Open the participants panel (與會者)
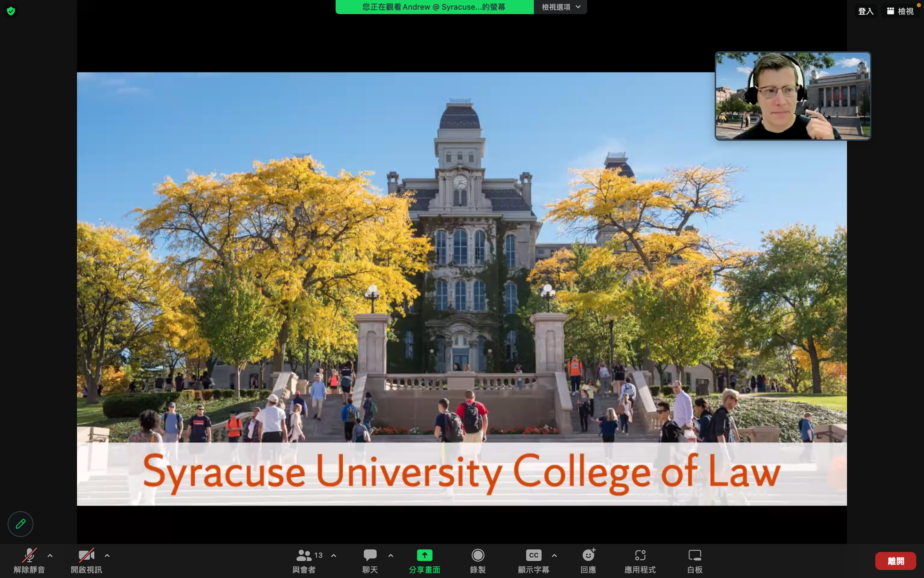The height and width of the screenshot is (578, 924). click(304, 560)
